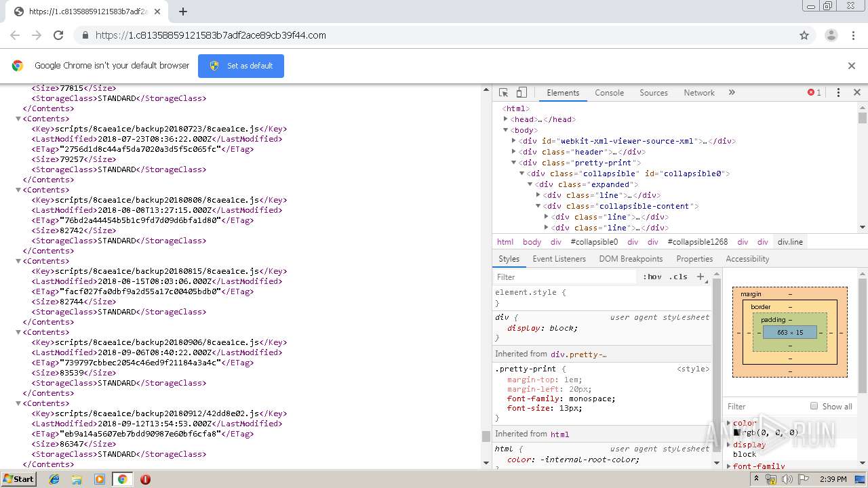This screenshot has height=488, width=868.
Task: Collapse Contents block for backup20180723 entry
Action: 18,119
